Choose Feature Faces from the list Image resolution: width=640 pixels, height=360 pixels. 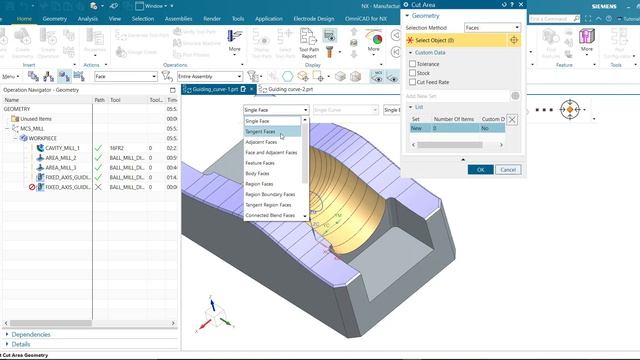coord(272,163)
